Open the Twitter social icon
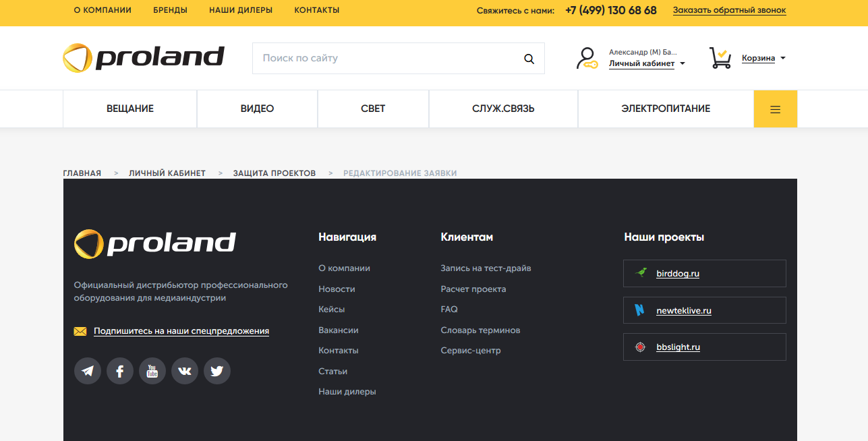The image size is (868, 441). [x=217, y=371]
